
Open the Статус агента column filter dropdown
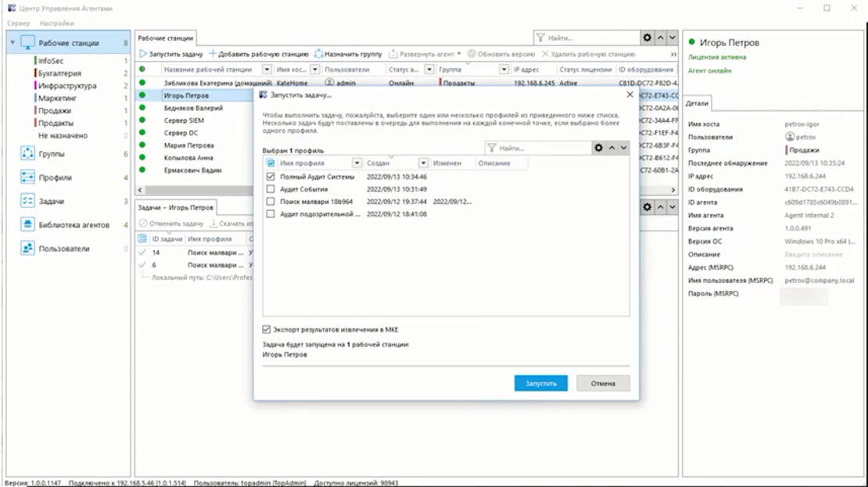click(429, 69)
